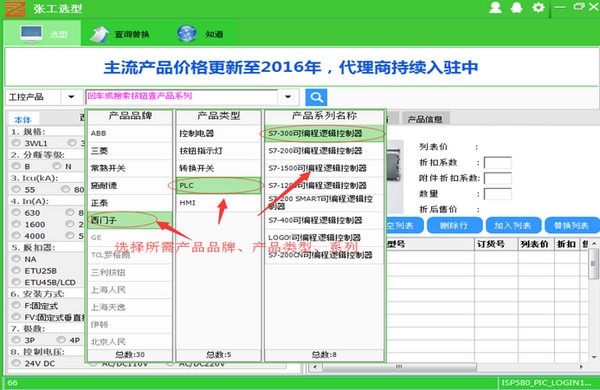Click the 列表价 column header
Viewport: 600px width, 390px height.
(536, 244)
